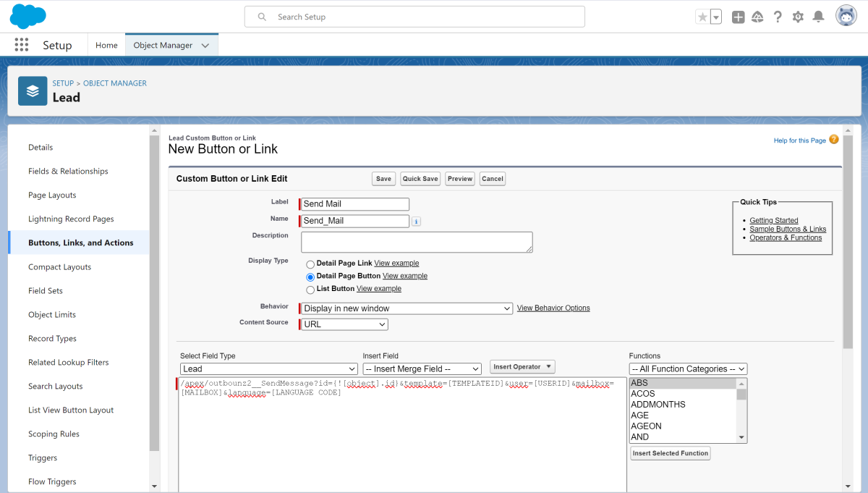868x493 pixels.
Task: Open the user profile avatar
Action: click(846, 16)
